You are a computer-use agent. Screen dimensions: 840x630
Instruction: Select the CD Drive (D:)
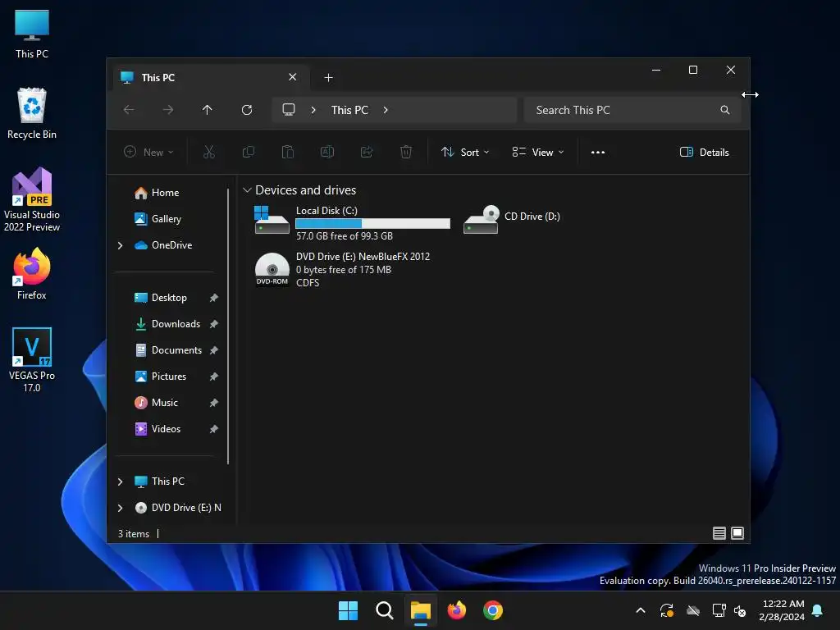point(512,218)
